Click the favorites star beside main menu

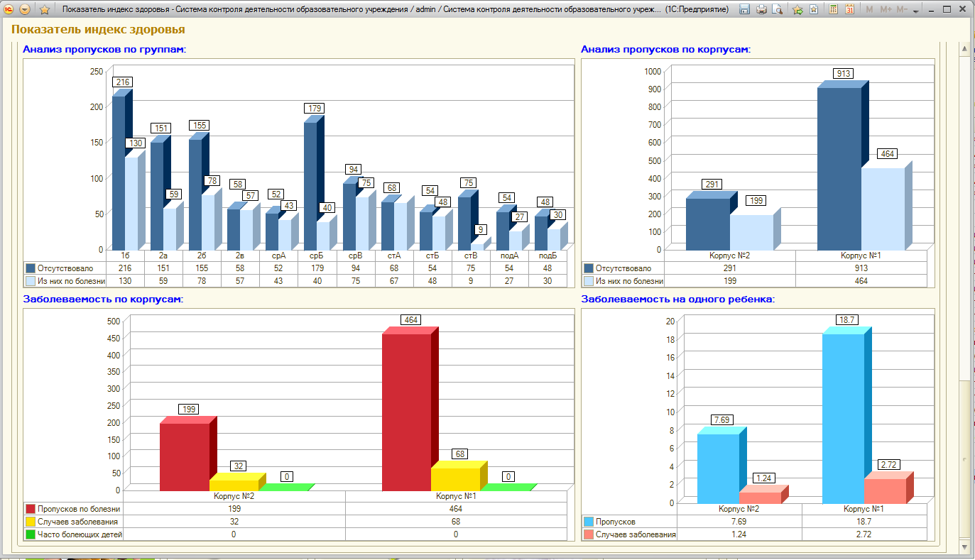point(45,10)
